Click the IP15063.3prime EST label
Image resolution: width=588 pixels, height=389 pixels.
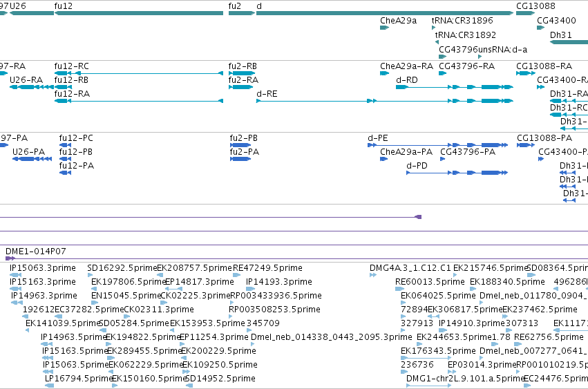pos(43,268)
